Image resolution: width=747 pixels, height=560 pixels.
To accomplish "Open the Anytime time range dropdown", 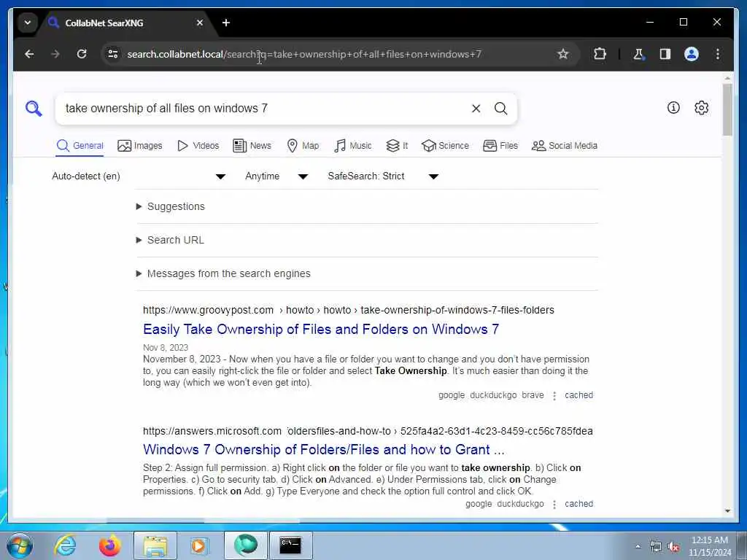I will point(276,176).
